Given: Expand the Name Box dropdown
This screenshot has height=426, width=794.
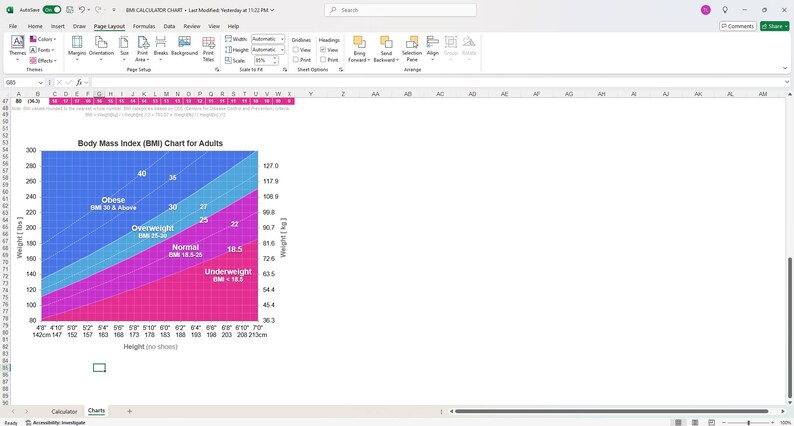Looking at the screenshot, I should pos(41,82).
